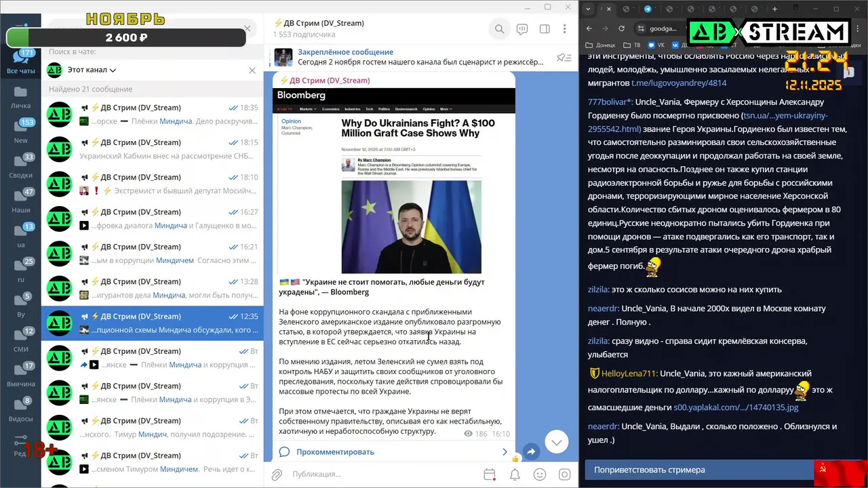Viewport: 868px width, 488px height.
Task: Select the highlighted search result from 12:35
Action: (x=153, y=323)
